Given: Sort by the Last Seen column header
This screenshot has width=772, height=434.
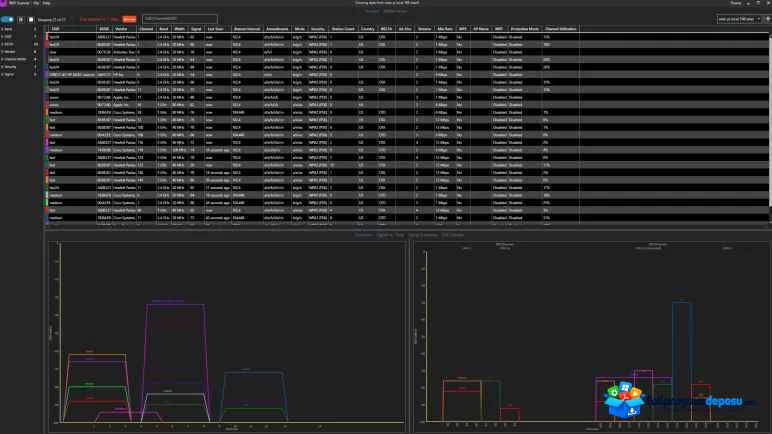Looking at the screenshot, I should (218, 29).
